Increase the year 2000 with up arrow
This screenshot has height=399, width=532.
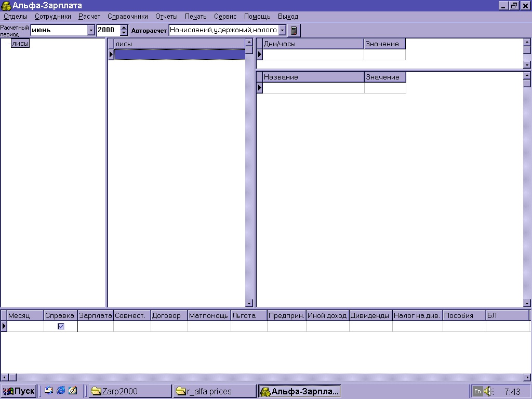[x=124, y=28]
